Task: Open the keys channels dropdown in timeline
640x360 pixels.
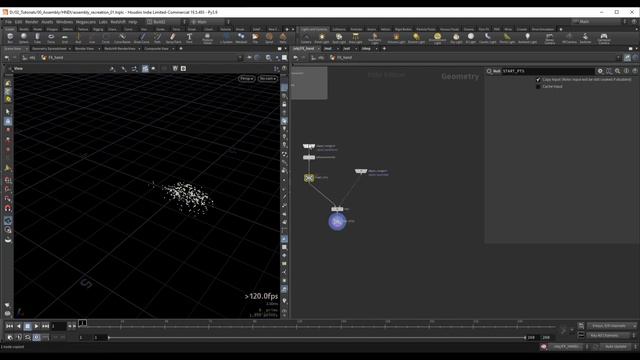Action: click(x=611, y=326)
